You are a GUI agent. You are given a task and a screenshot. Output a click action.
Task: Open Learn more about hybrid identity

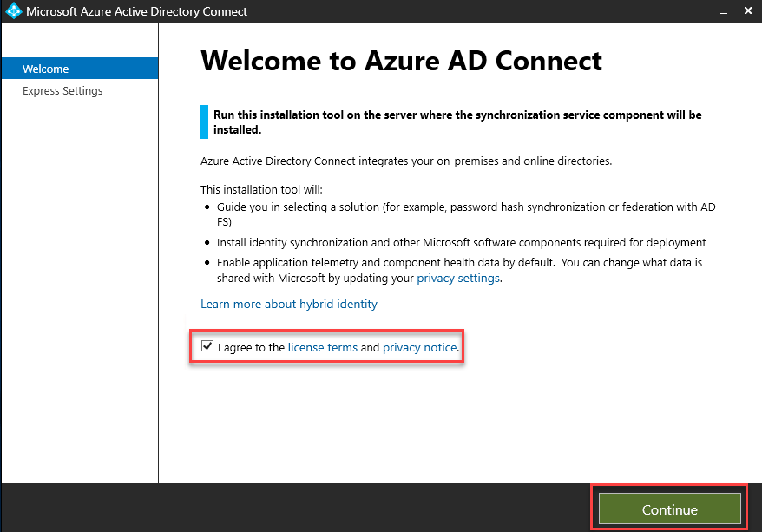(289, 304)
